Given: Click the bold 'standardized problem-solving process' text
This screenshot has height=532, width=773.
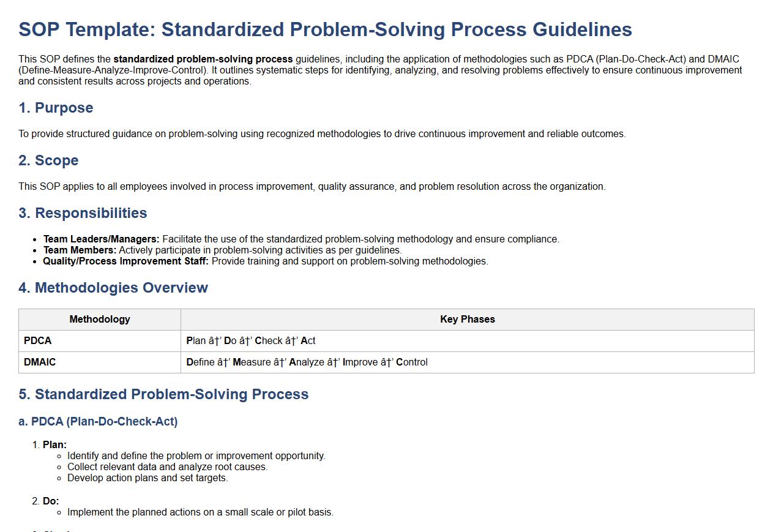Looking at the screenshot, I should tap(203, 59).
